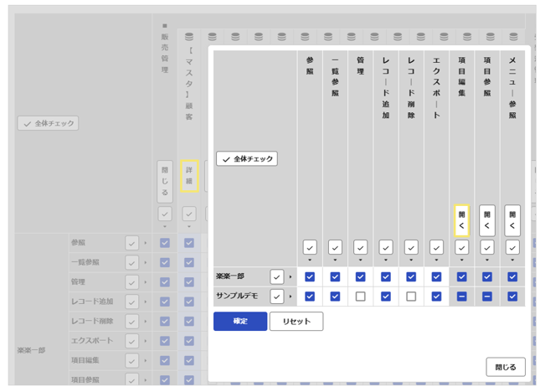Close the dialog with 閉じる button

click(506, 367)
